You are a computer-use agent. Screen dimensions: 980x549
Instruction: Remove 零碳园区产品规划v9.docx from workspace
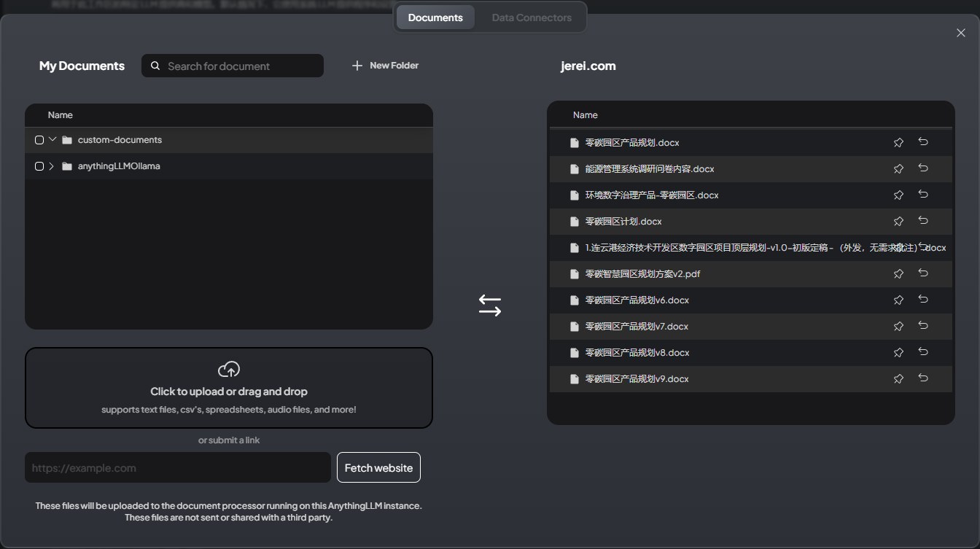coord(923,378)
